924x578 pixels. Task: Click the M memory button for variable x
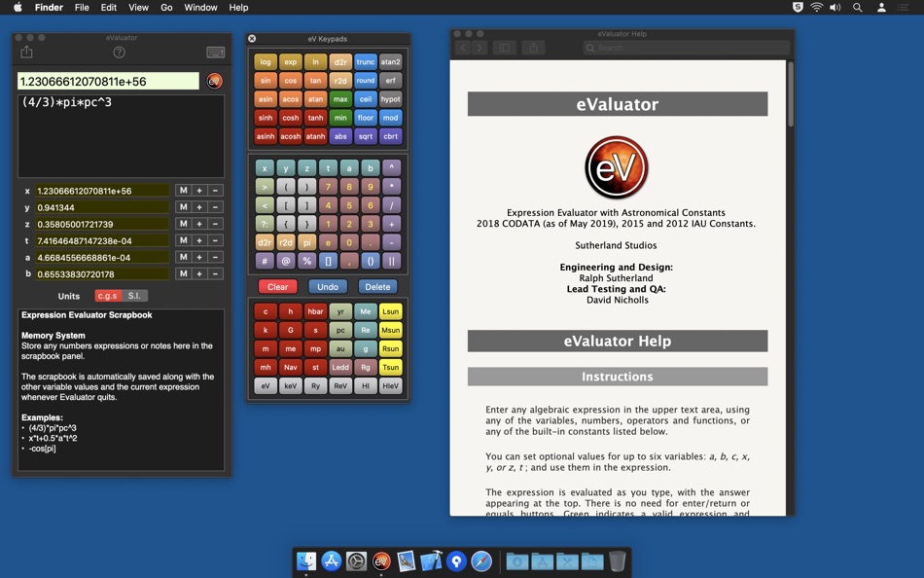coord(183,191)
